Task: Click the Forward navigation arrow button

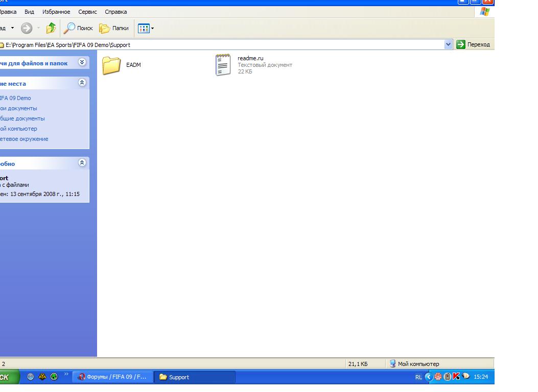Action: tap(27, 28)
